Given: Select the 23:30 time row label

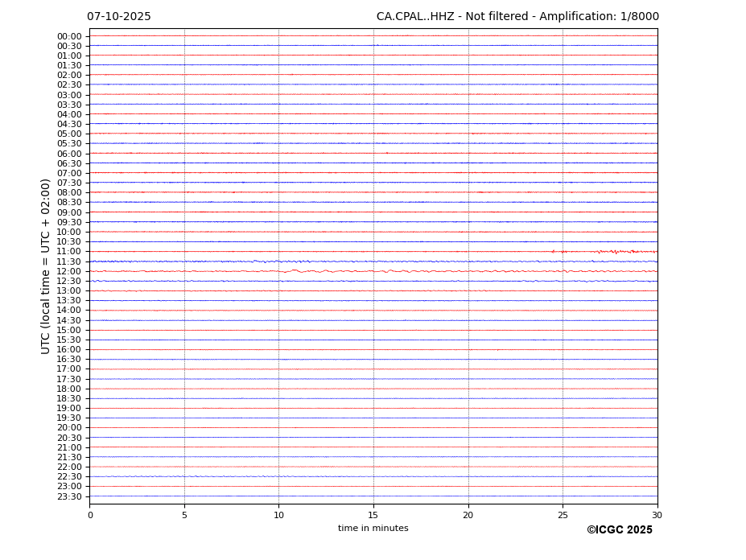Looking at the screenshot, I should click(69, 496).
